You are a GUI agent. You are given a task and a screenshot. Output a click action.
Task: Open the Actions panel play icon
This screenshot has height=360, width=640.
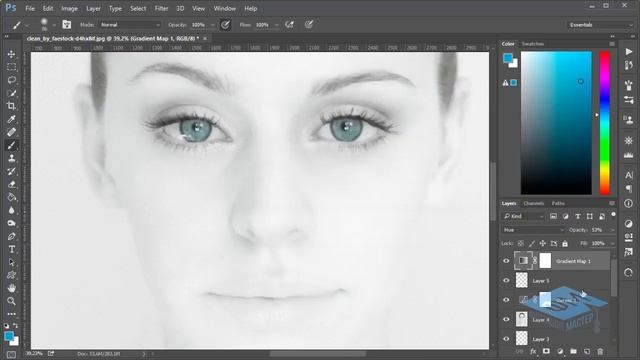pyautogui.click(x=629, y=51)
